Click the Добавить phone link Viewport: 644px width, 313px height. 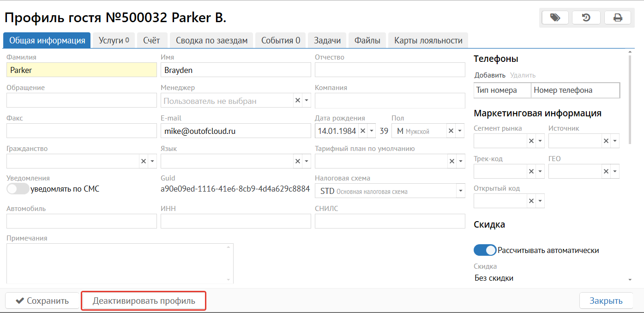490,75
